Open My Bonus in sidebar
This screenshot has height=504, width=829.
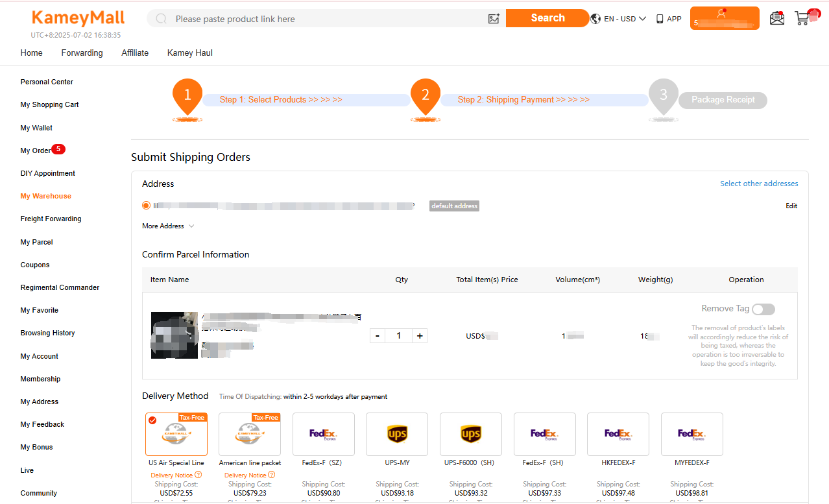(36, 447)
